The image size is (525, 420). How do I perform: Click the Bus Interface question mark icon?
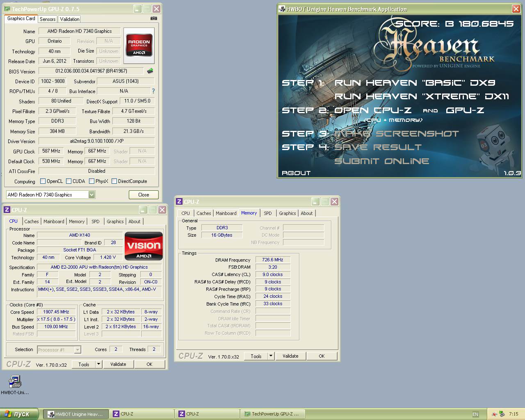153,91
